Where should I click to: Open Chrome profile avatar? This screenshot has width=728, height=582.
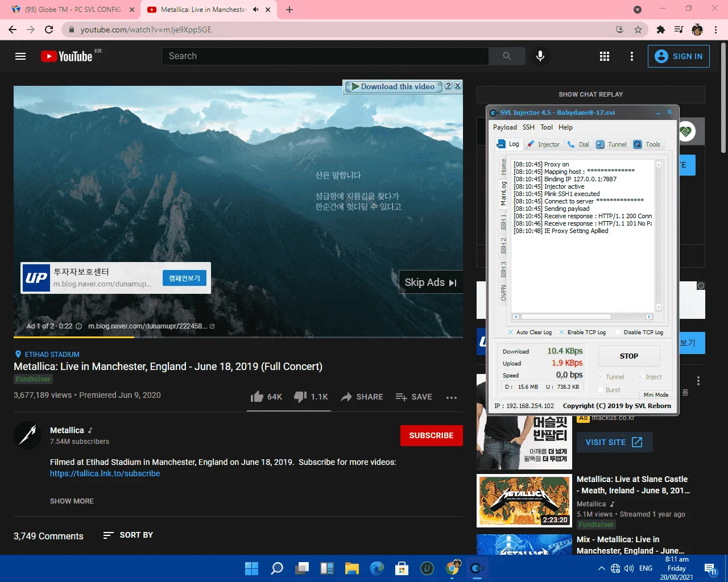point(697,30)
